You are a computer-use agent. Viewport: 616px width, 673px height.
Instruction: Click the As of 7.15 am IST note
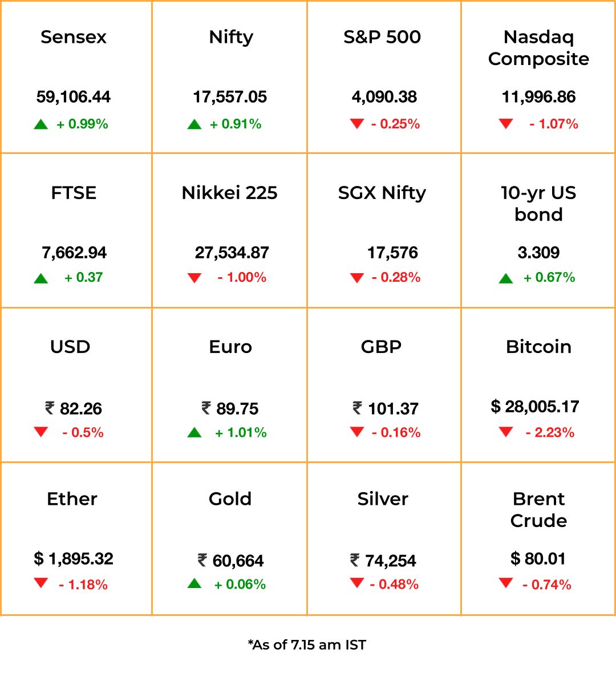pyautogui.click(x=307, y=644)
